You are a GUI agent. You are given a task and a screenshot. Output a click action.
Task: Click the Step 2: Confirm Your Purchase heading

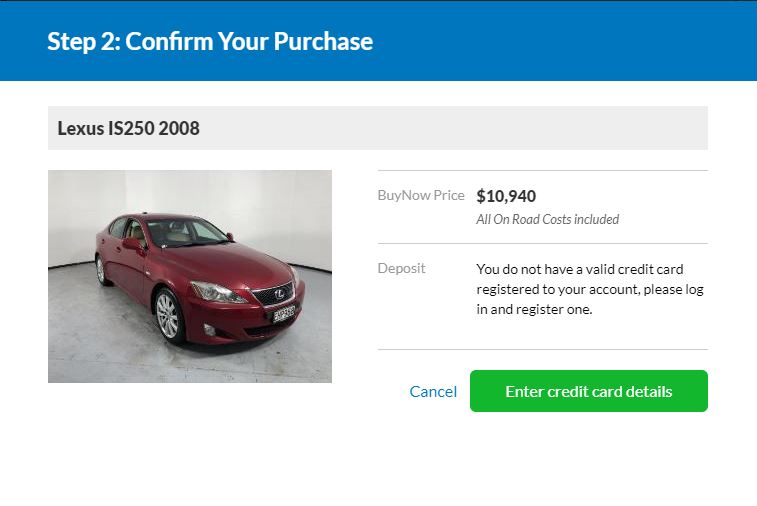click(210, 41)
